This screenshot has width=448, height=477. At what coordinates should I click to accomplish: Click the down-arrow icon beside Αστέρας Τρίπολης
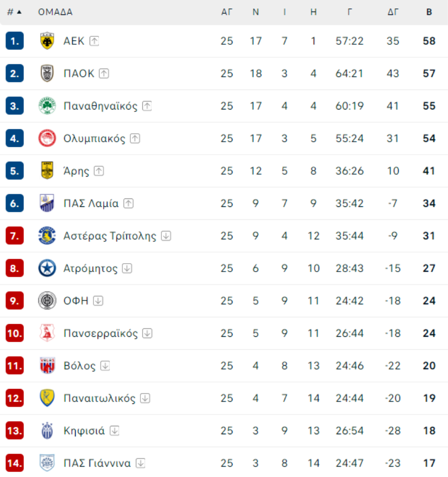pyautogui.click(x=166, y=236)
